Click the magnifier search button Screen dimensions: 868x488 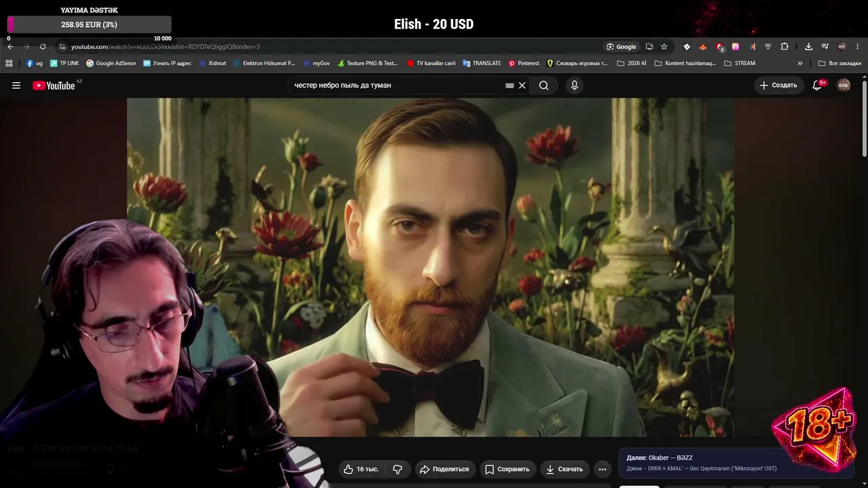click(544, 85)
